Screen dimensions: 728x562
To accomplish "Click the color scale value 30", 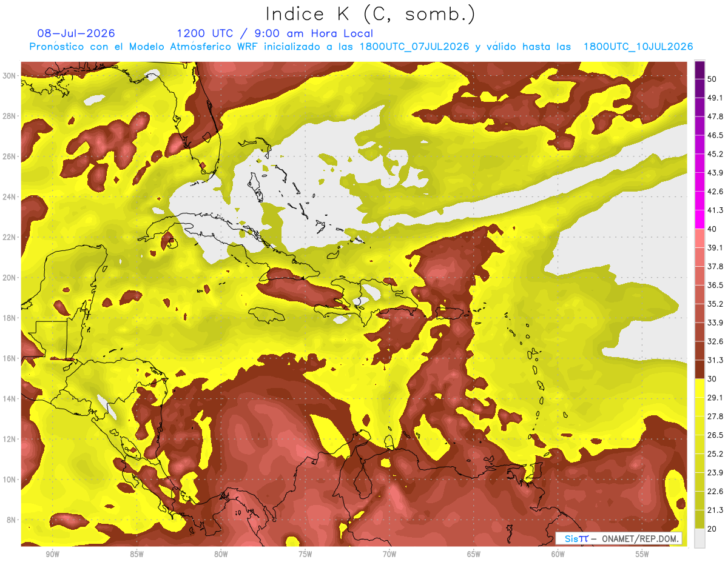I will 712,379.
